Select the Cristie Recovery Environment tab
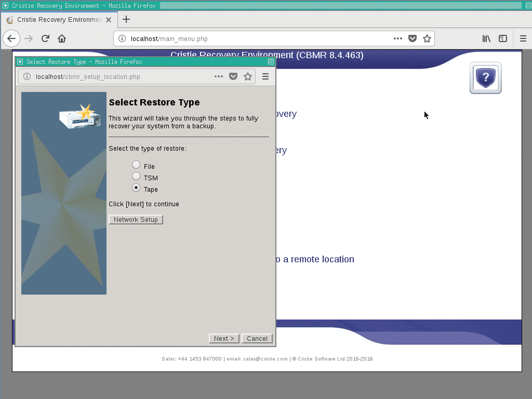The height and width of the screenshot is (399, 532). click(59, 20)
